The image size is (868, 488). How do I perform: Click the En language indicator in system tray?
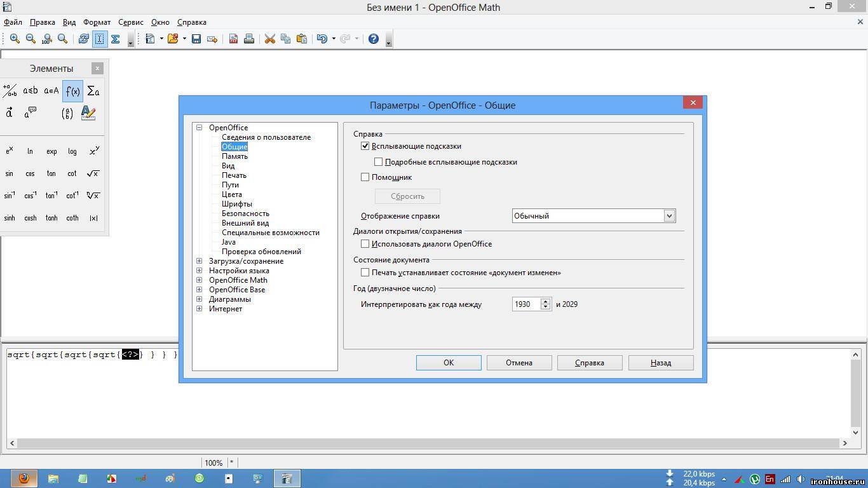pos(770,479)
